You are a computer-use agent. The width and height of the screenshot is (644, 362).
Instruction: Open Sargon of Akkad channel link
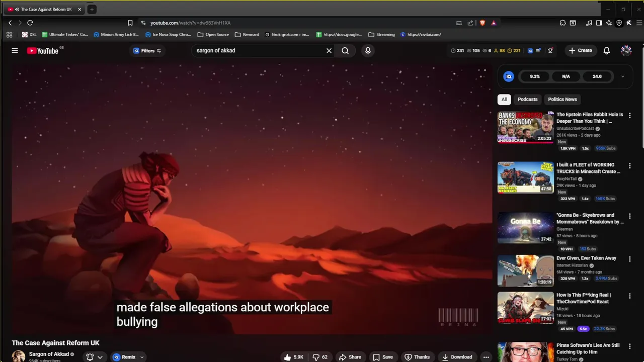(49, 354)
